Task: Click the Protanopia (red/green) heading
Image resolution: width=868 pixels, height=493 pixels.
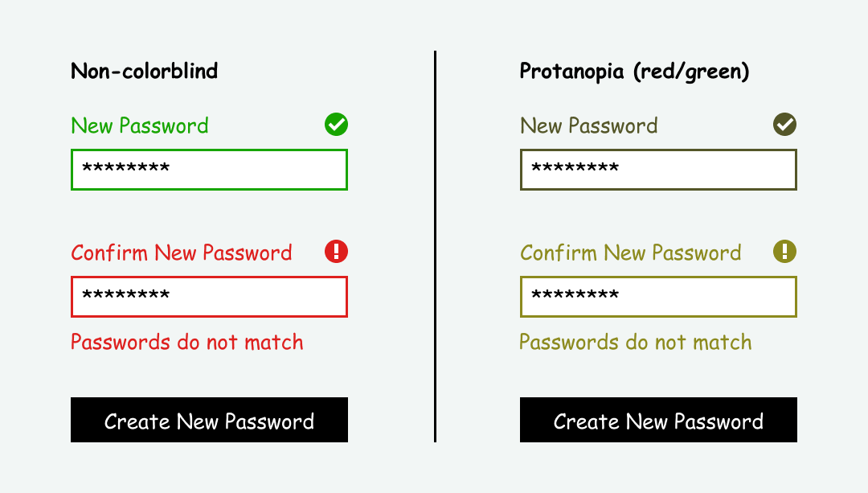Action: click(x=634, y=72)
